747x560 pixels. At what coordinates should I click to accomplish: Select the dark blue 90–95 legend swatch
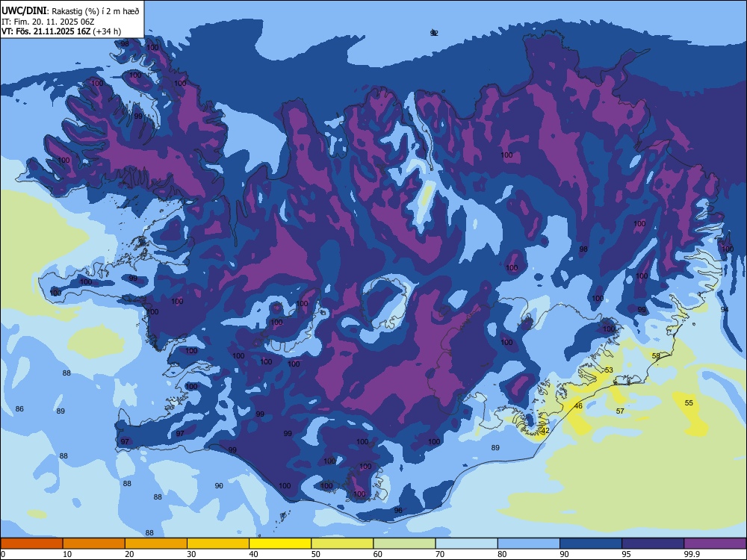[591, 544]
